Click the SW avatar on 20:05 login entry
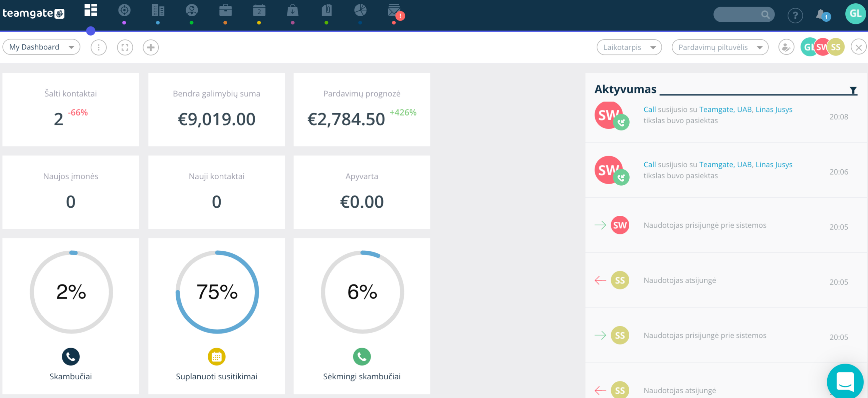 620,225
